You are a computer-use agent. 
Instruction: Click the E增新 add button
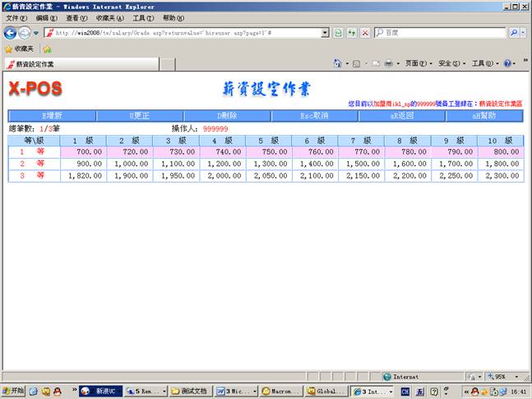tap(52, 116)
